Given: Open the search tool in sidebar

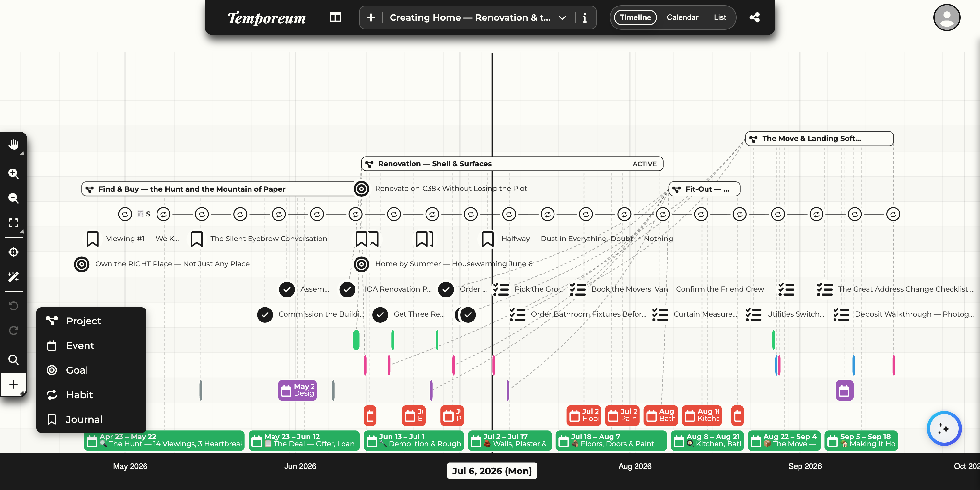Looking at the screenshot, I should [x=14, y=359].
